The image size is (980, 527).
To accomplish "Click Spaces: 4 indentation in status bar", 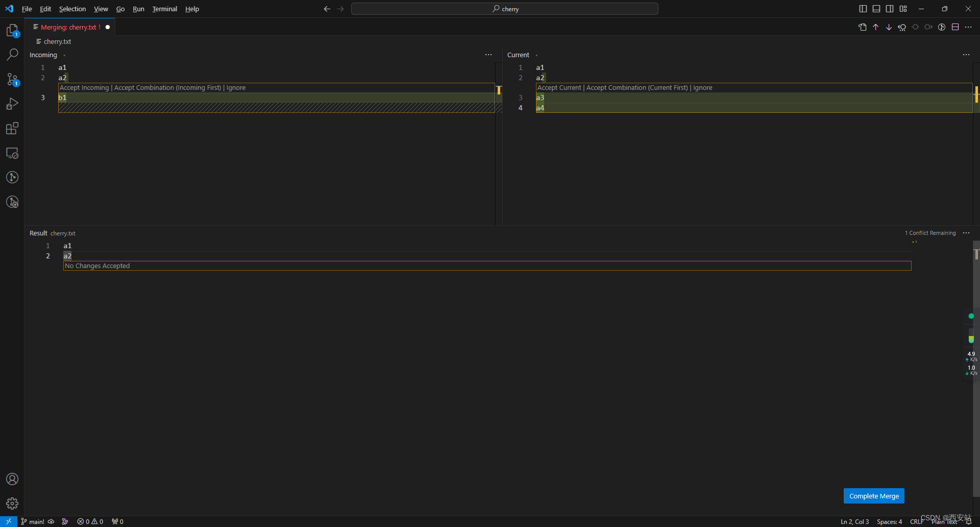I will click(890, 521).
